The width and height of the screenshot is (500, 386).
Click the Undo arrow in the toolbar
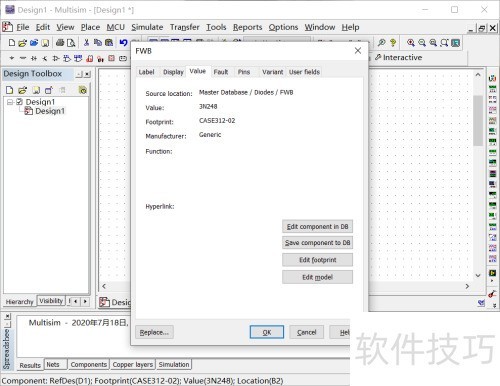coord(124,43)
